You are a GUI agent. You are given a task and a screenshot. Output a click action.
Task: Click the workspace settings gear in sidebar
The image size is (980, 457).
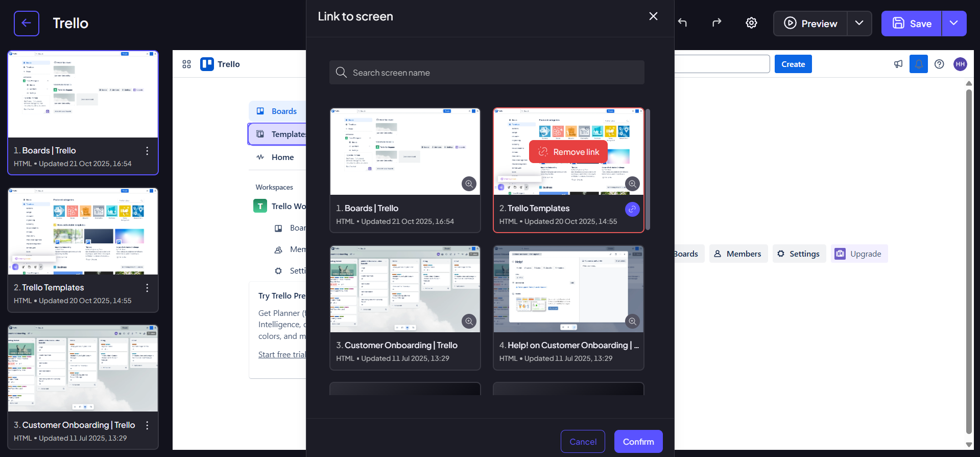(x=278, y=271)
